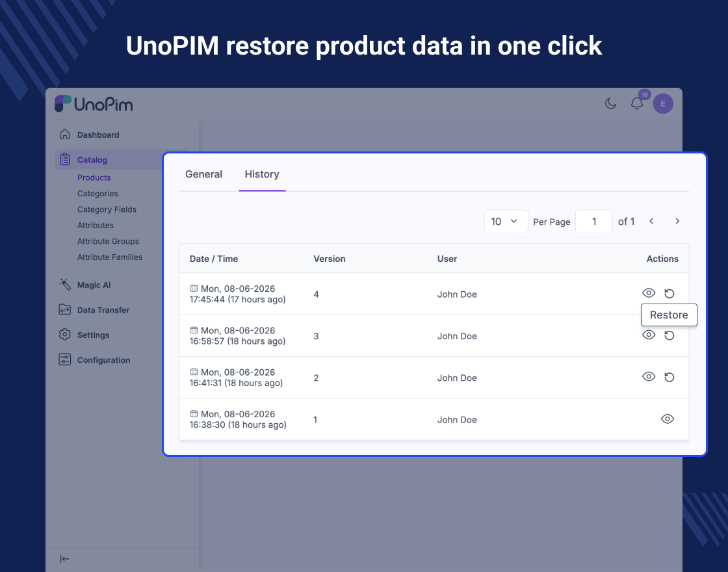The width and height of the screenshot is (728, 572).
Task: Click the Actions column header
Action: point(662,259)
